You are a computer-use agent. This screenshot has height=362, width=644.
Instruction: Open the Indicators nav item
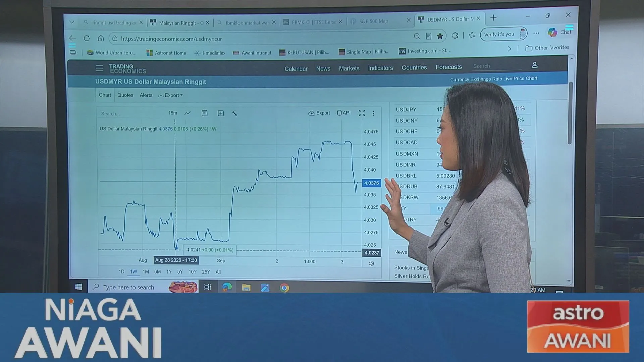coord(380,68)
